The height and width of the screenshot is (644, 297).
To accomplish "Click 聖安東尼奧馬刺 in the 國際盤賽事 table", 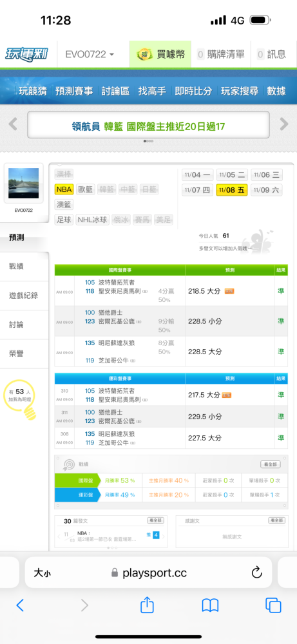I will pos(120,291).
